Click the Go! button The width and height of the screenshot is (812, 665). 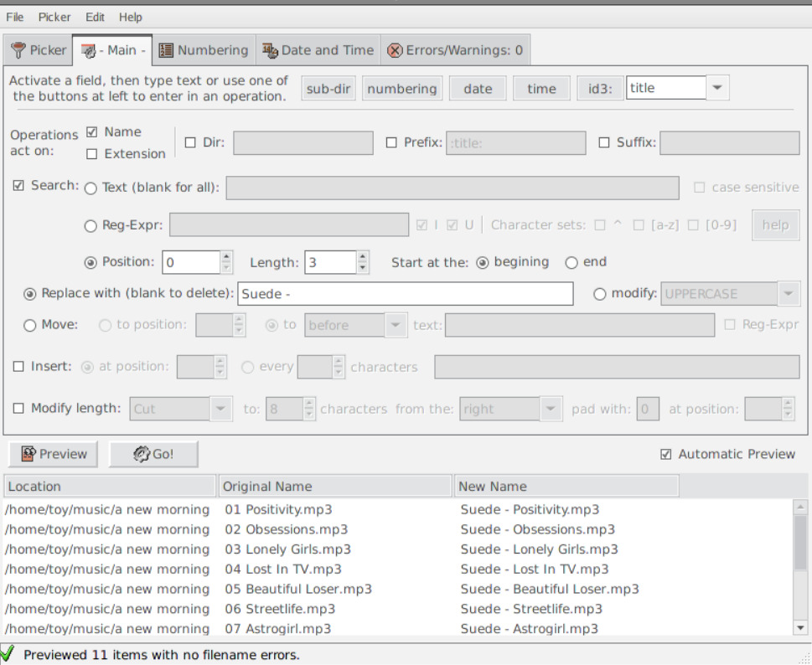coord(153,454)
